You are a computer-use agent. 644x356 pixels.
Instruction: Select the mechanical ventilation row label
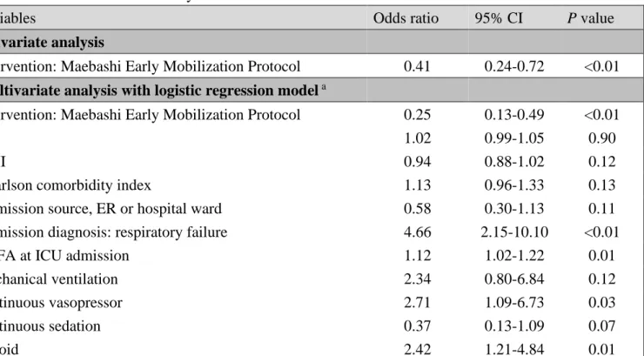(59, 279)
